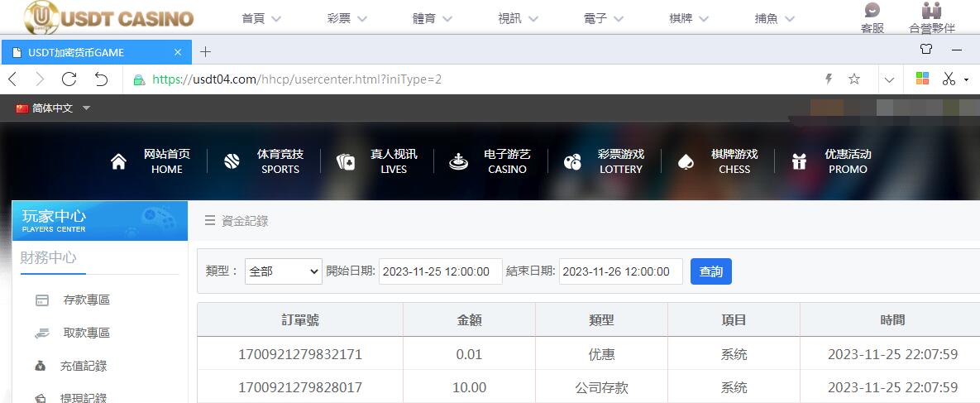This screenshot has height=403, width=980.
Task: Click the ball icon for 体育竞技
Action: tap(232, 161)
